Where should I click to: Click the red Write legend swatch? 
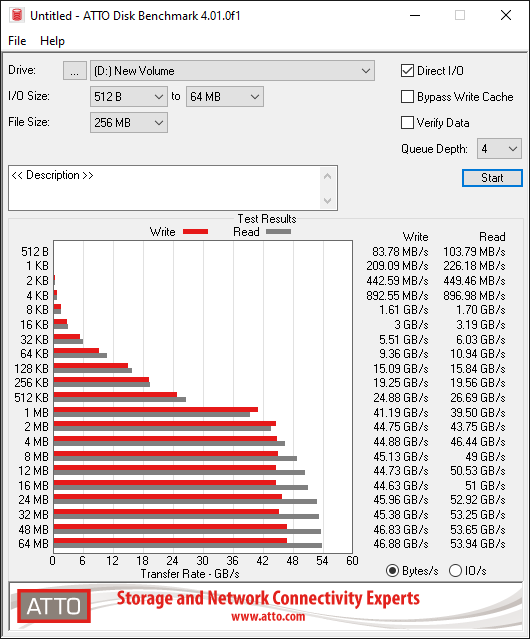pos(196,231)
